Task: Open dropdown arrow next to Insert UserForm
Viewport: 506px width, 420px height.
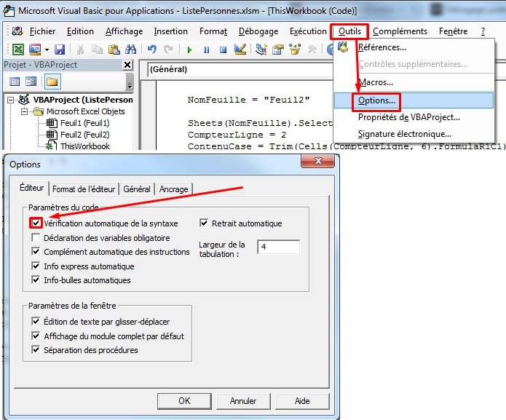Action: point(47,49)
